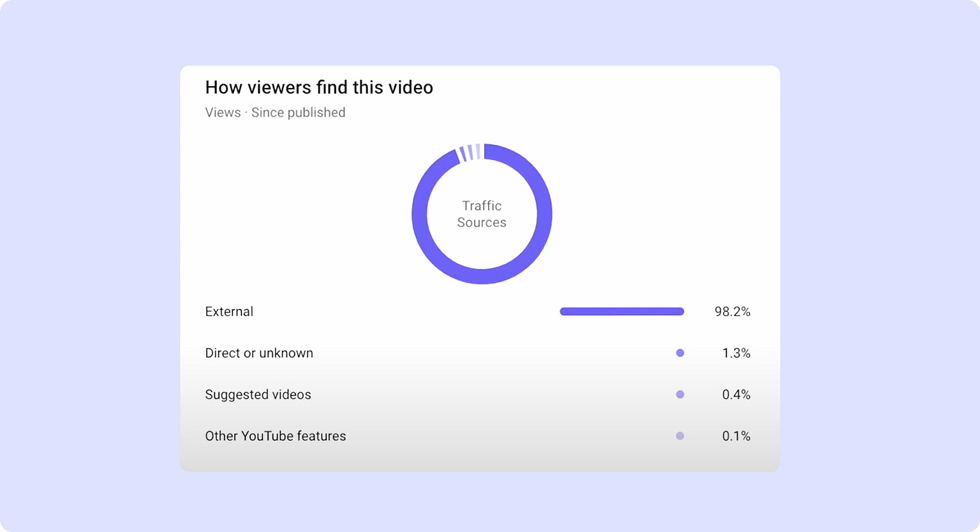
Task: Click the Suggested videos chart segment
Action: point(469,151)
